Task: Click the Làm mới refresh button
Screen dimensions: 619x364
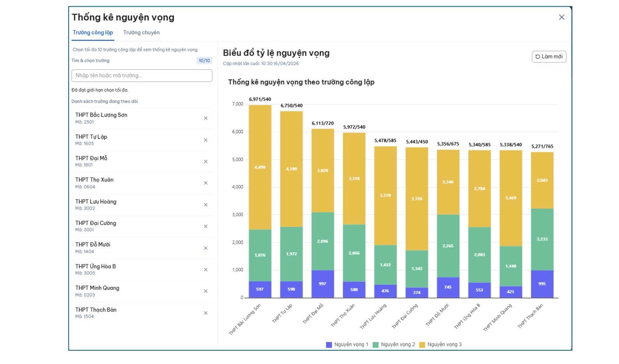Action: 548,57
